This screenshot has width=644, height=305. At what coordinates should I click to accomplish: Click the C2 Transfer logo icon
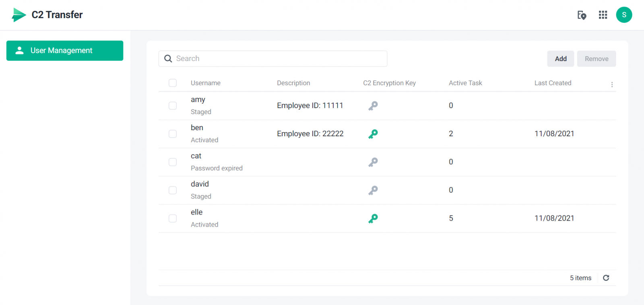pos(19,15)
